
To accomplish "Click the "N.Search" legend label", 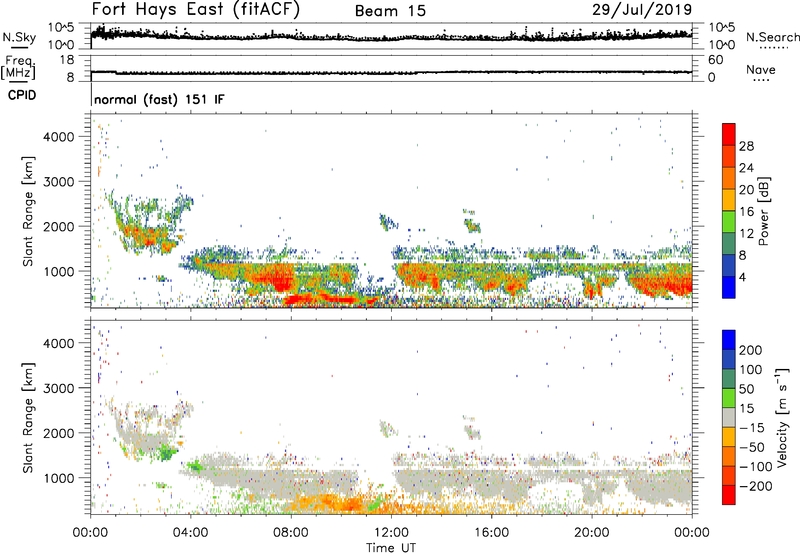I will (772, 37).
